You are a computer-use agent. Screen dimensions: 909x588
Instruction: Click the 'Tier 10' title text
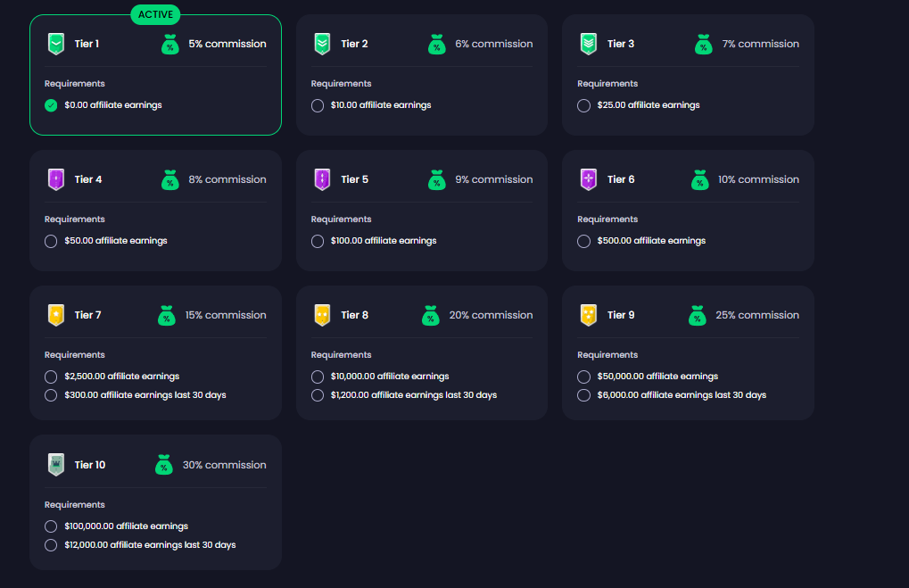click(90, 465)
